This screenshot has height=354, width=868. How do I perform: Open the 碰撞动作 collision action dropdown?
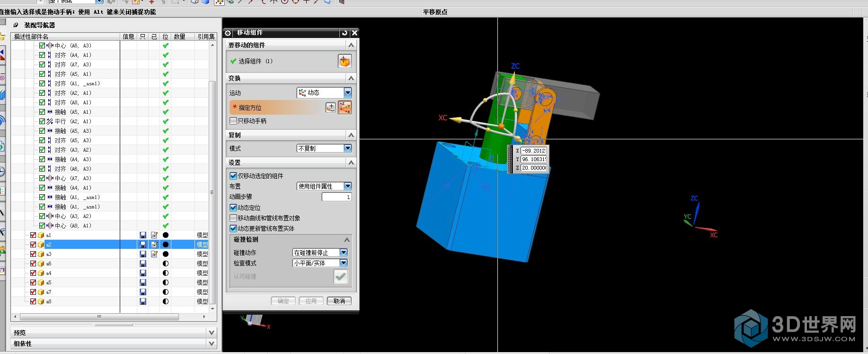pyautogui.click(x=344, y=253)
